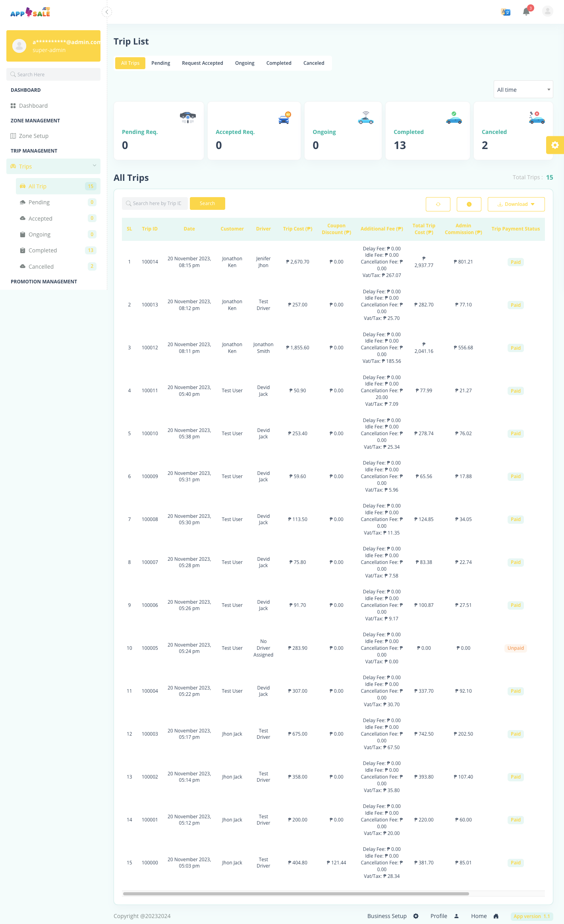564x924 pixels.
Task: Click the coupon discount ₱ 121.44
Action: tap(336, 863)
